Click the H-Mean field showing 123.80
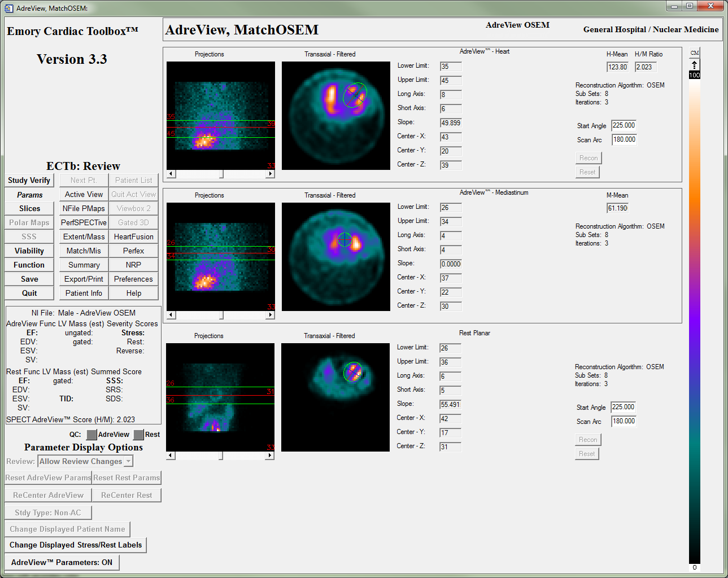Image resolution: width=728 pixels, height=578 pixels. tap(617, 67)
